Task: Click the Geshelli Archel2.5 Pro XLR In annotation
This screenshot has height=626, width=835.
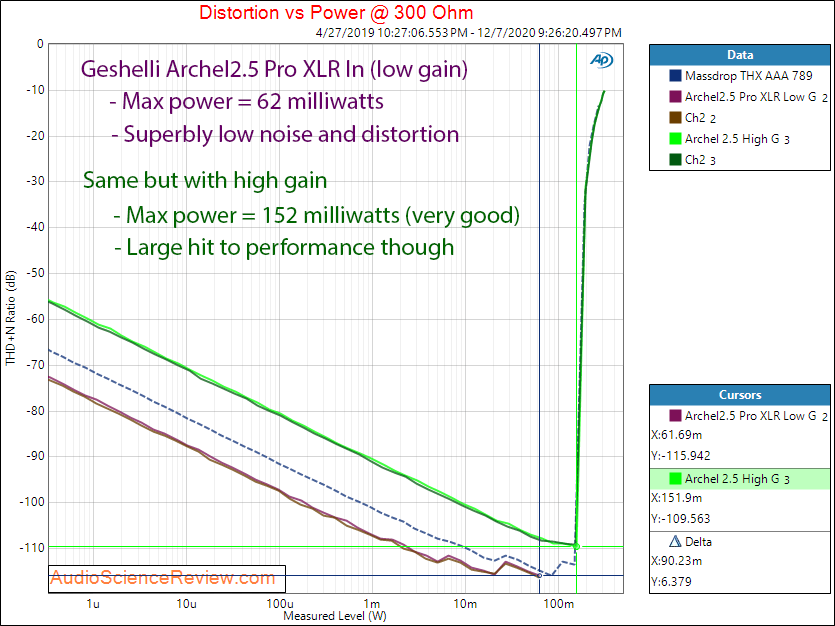Action: pyautogui.click(x=274, y=69)
